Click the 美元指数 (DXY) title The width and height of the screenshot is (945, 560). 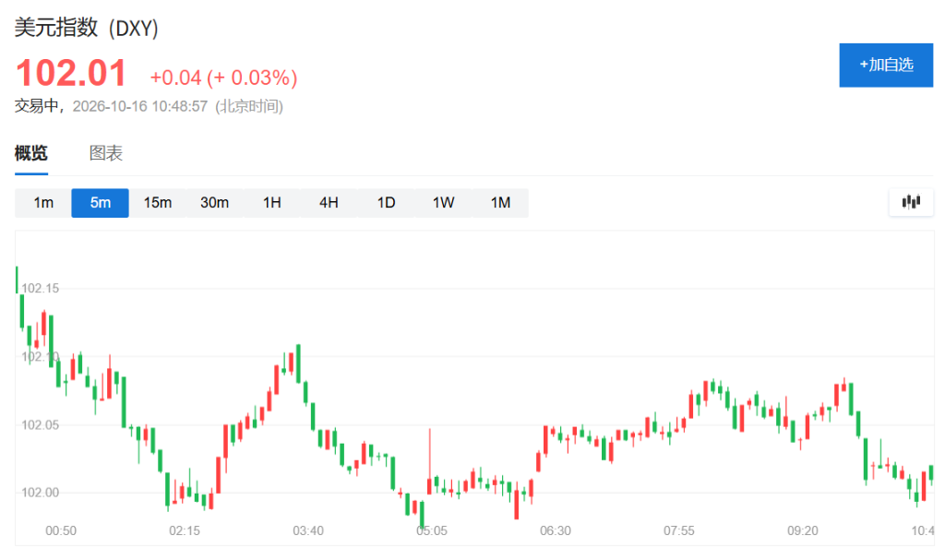tap(86, 28)
